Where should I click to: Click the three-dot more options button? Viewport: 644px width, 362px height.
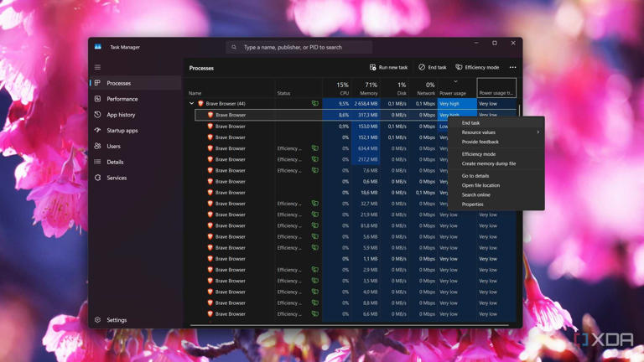pyautogui.click(x=512, y=67)
